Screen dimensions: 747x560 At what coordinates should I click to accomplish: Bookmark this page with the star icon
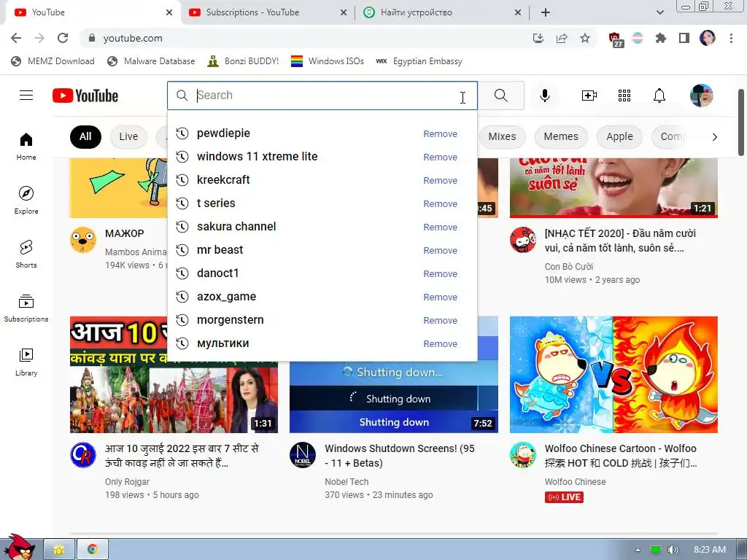coord(585,38)
